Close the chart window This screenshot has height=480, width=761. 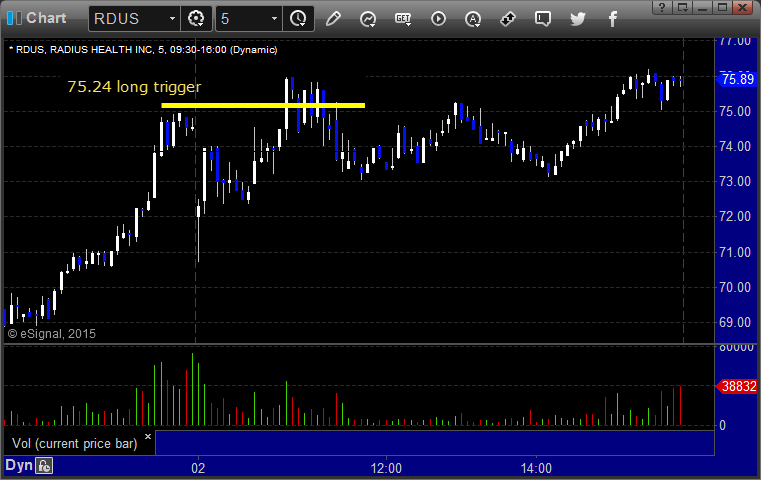pyautogui.click(x=743, y=7)
